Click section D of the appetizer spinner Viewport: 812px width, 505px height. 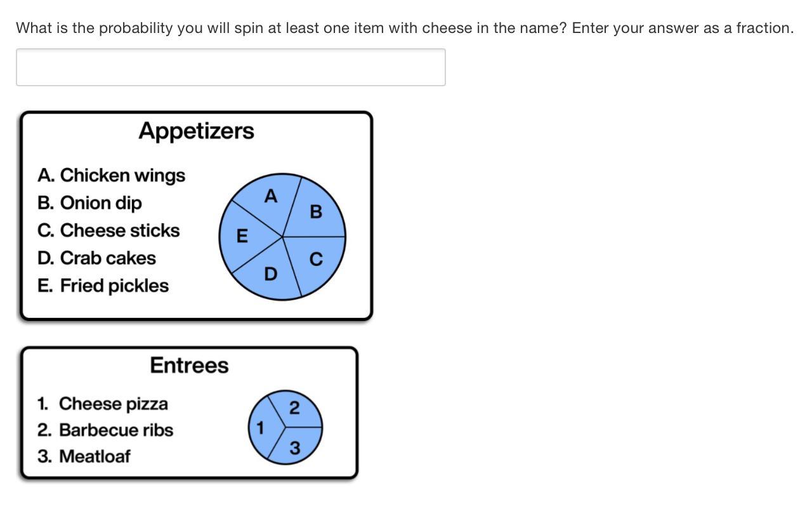(x=270, y=274)
